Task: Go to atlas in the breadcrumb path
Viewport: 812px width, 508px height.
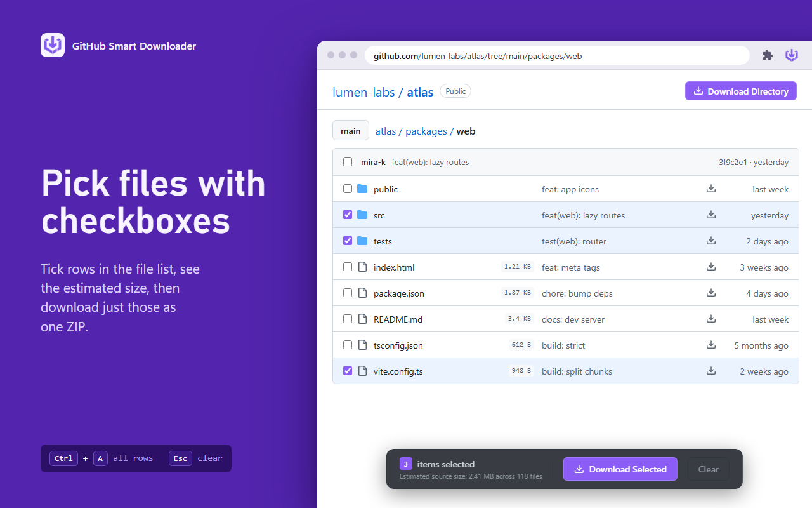Action: coord(386,131)
